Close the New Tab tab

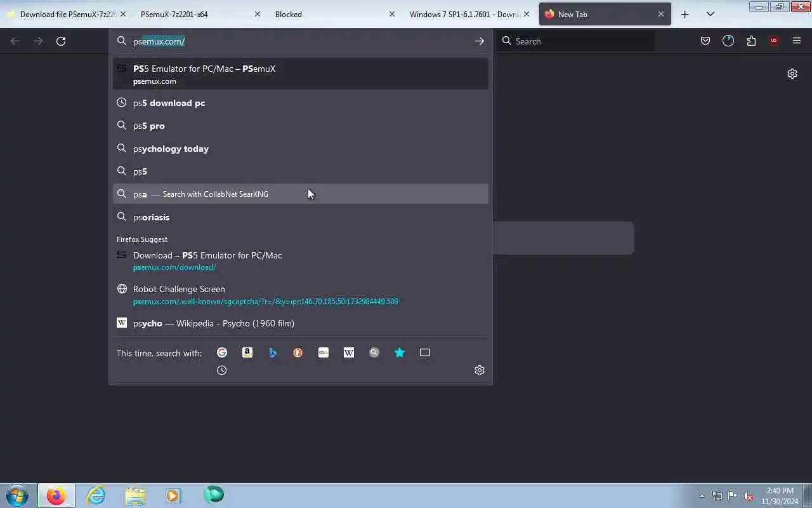pos(661,14)
